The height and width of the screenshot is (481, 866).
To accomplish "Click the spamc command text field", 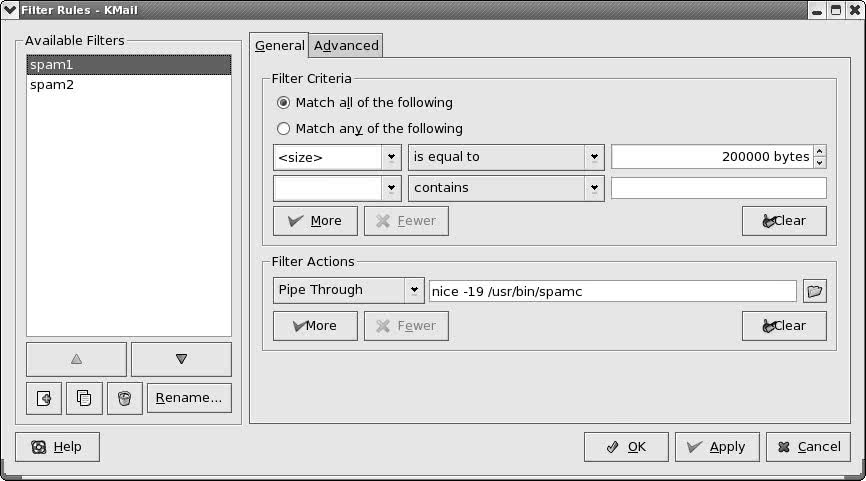I will click(x=612, y=291).
